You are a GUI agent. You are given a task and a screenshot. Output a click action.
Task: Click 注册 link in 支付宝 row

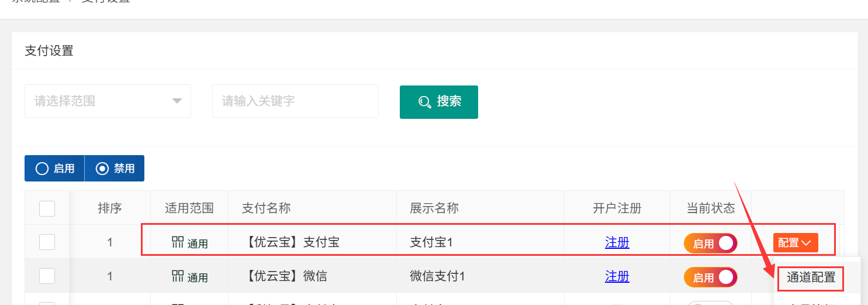[x=617, y=242]
